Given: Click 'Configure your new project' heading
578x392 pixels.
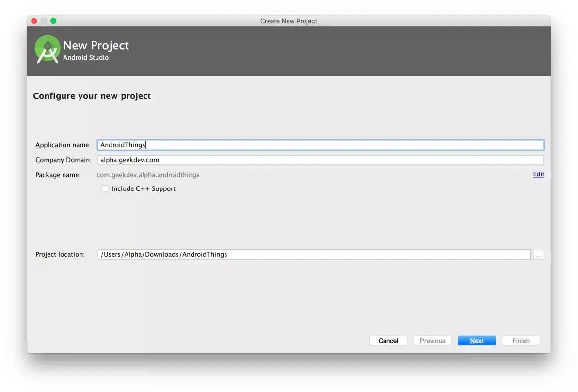Looking at the screenshot, I should tap(92, 96).
